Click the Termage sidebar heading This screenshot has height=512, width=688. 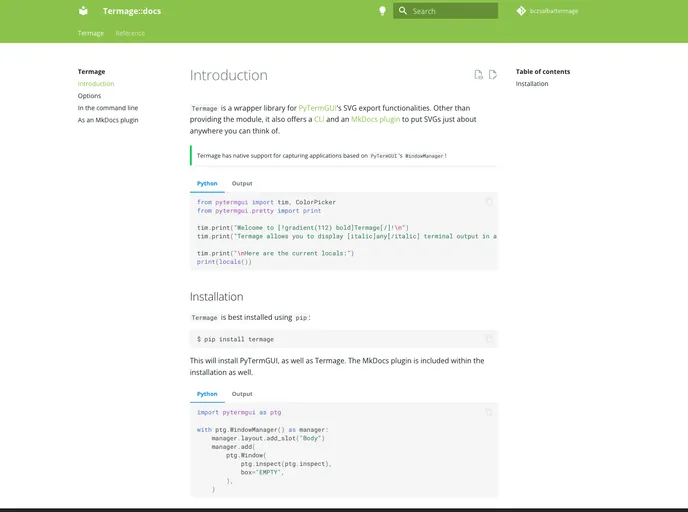[91, 72]
